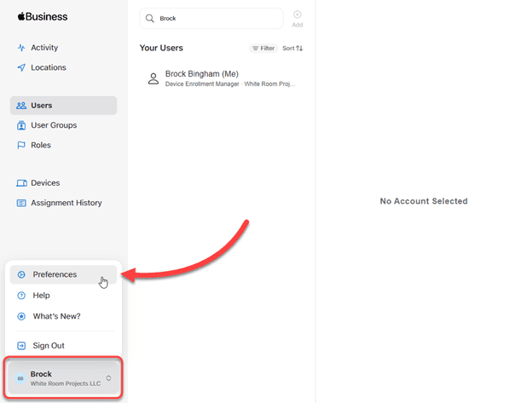Click the Sign Out arrow icon
This screenshot has height=403, width=532.
tap(21, 346)
